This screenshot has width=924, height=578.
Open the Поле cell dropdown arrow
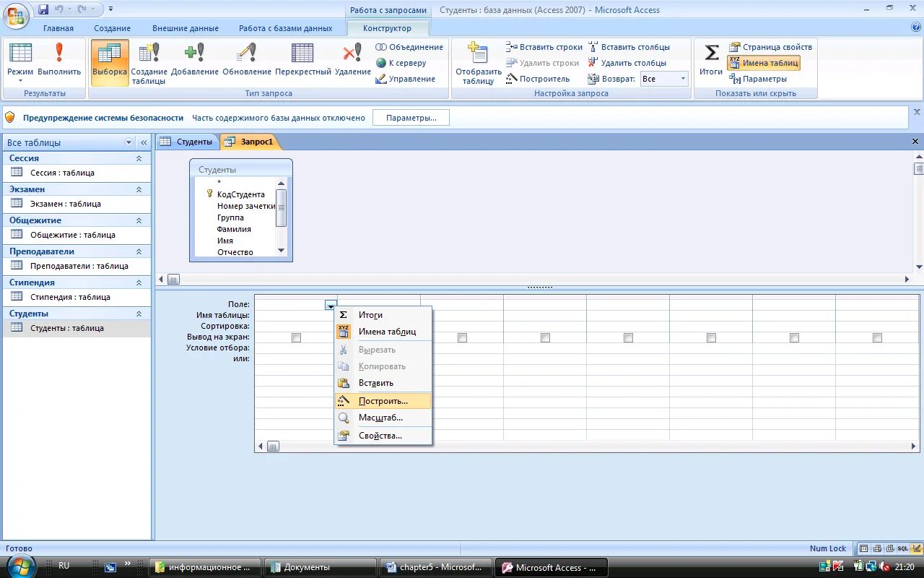point(331,306)
